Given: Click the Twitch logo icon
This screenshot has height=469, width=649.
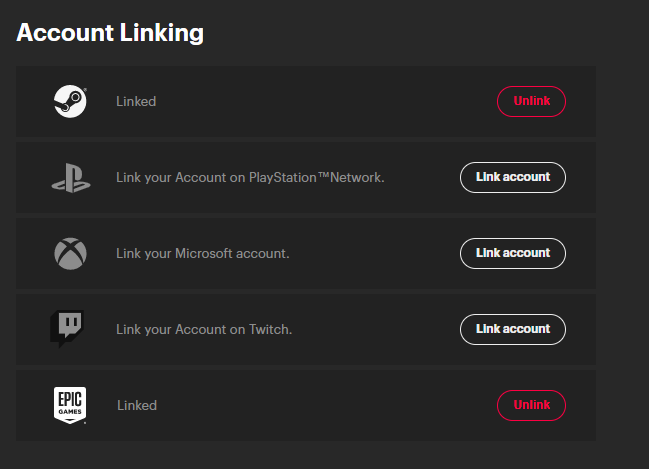Looking at the screenshot, I should 69,329.
